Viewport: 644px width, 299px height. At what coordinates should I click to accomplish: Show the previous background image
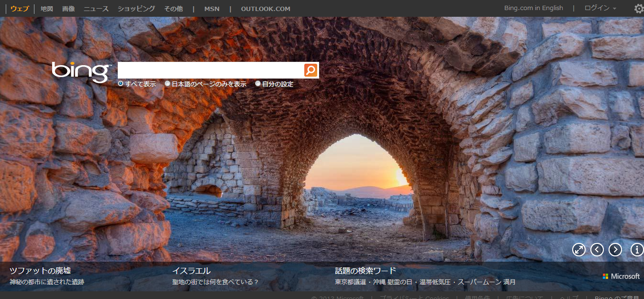click(x=597, y=250)
